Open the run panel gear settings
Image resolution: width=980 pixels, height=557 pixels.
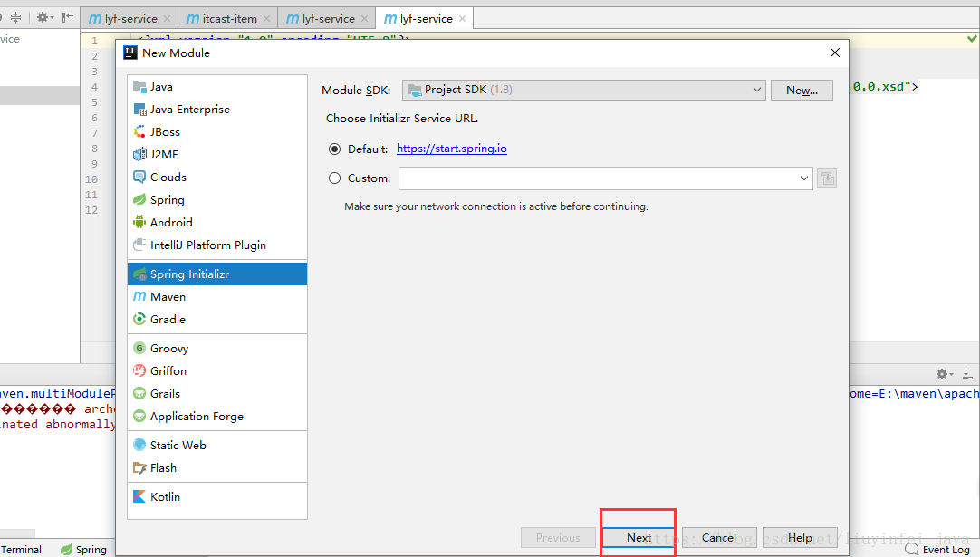tap(945, 374)
